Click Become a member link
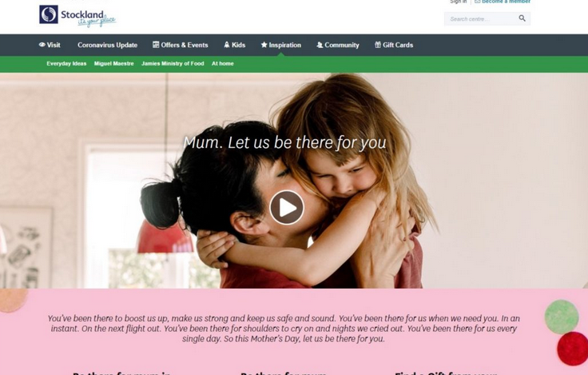The height and width of the screenshot is (375, 588). [503, 2]
